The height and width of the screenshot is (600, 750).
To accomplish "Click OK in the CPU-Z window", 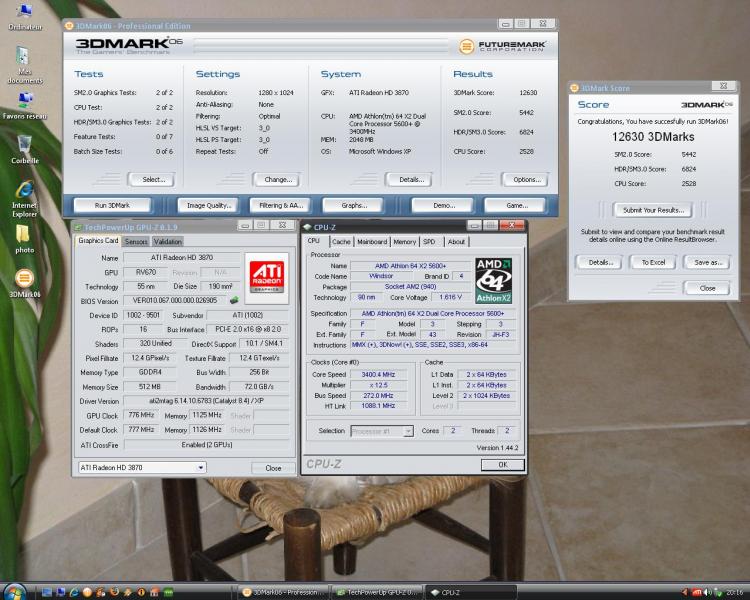I will coord(503,465).
